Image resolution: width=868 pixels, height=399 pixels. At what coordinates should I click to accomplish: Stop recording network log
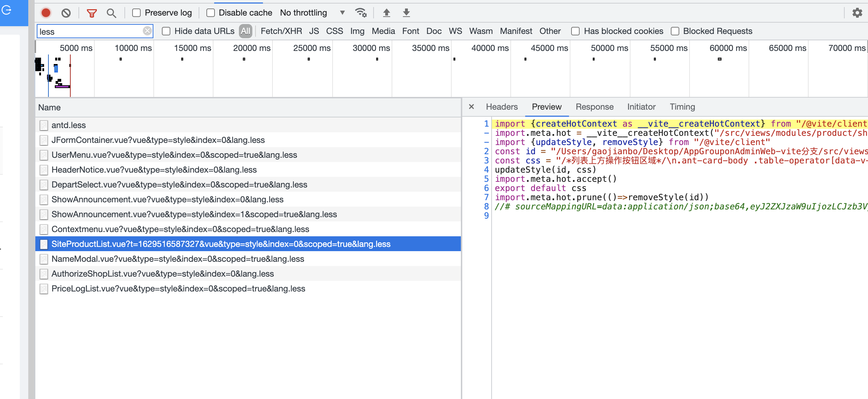coord(45,12)
